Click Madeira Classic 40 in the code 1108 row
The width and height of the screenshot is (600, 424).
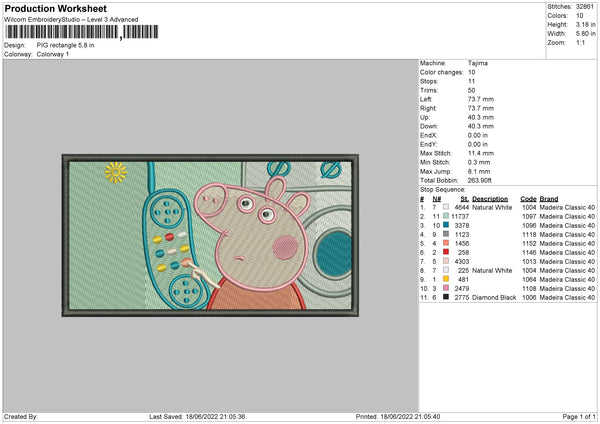pyautogui.click(x=567, y=288)
